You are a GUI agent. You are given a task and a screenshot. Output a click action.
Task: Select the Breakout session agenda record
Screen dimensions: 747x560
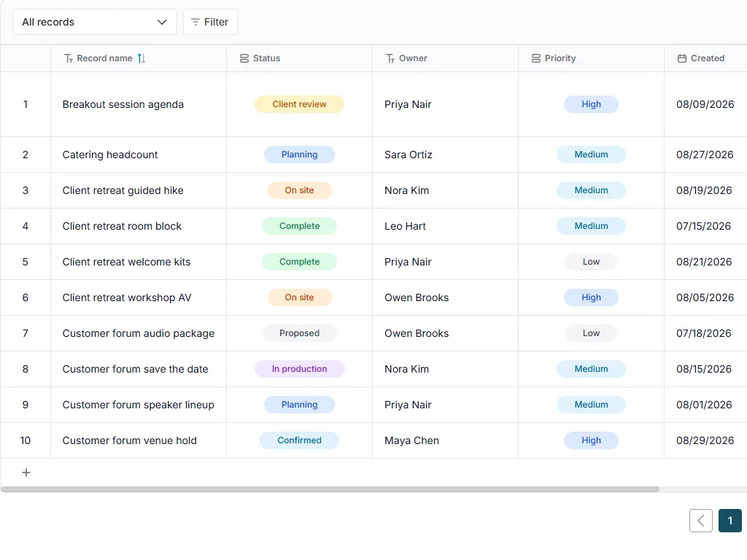click(123, 104)
